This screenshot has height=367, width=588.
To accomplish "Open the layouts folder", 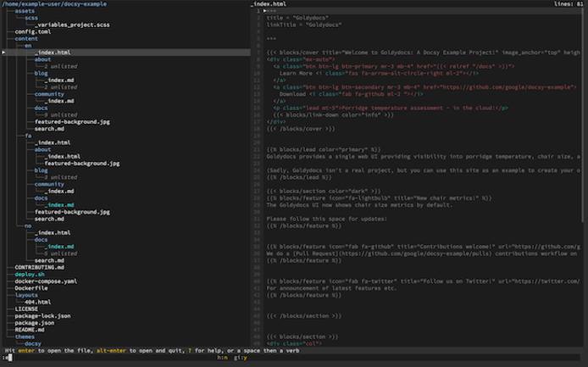I will [x=26, y=294].
